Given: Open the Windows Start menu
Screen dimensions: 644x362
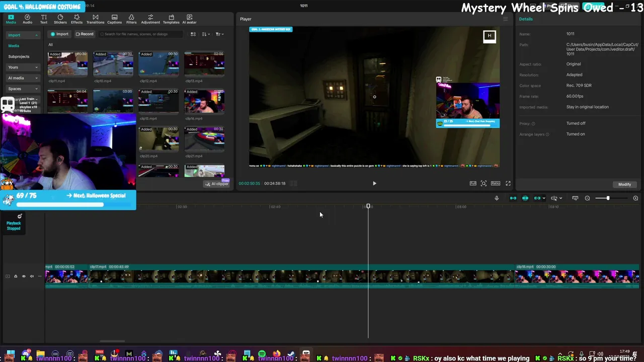Looking at the screenshot, I should pyautogui.click(x=10, y=354).
